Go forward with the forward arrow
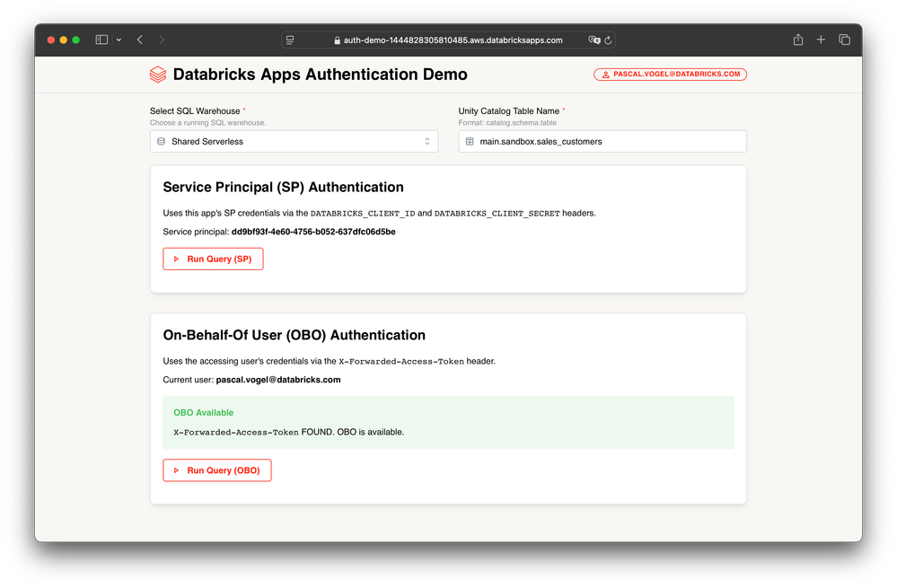Viewport: 897px width, 588px height. tap(162, 39)
